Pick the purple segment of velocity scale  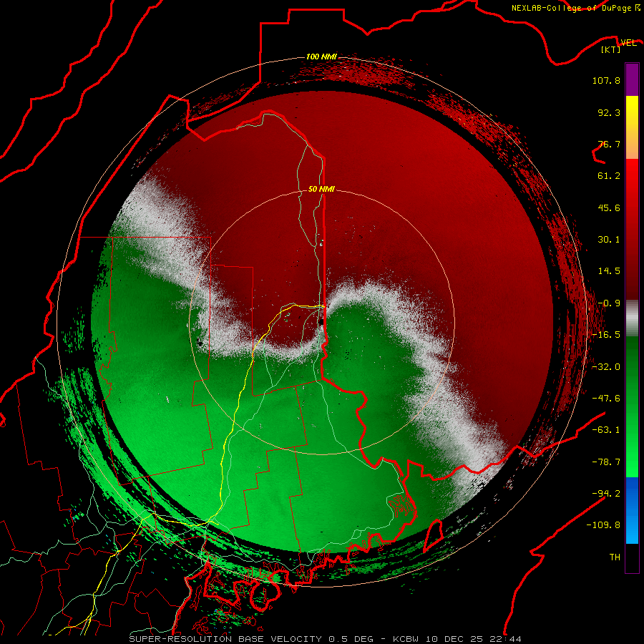[x=632, y=79]
